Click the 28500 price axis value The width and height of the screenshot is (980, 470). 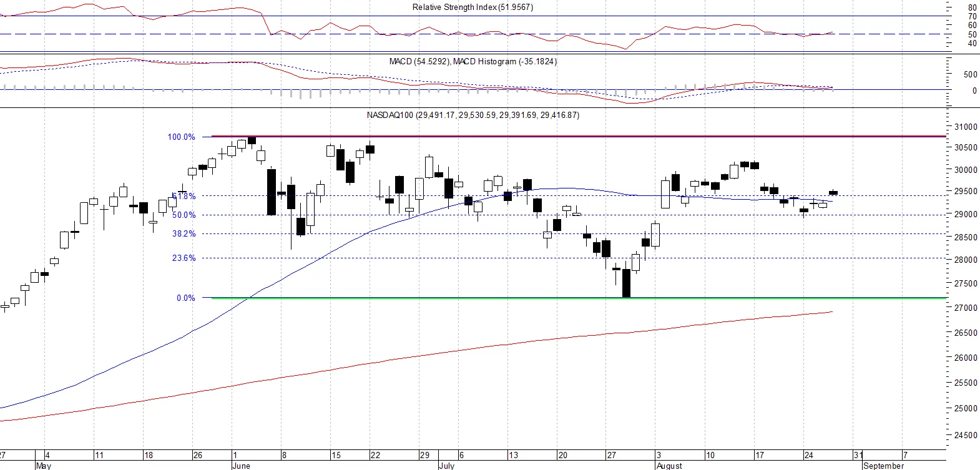click(966, 237)
